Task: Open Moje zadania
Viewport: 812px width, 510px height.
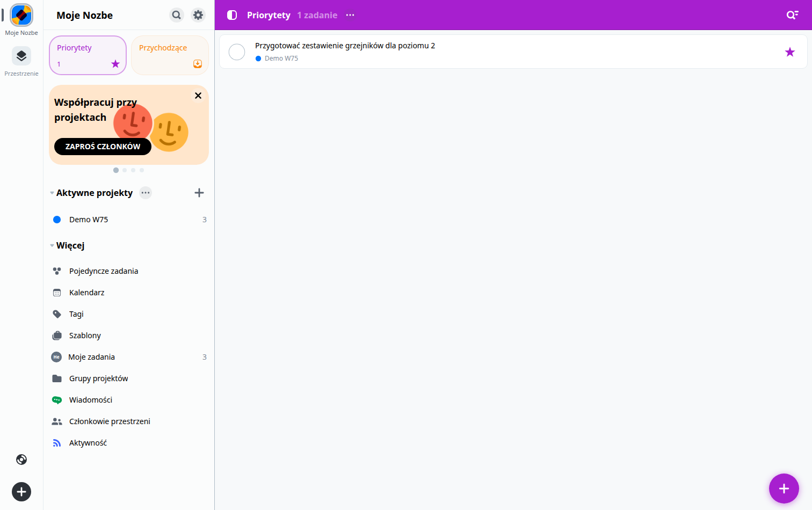Action: 129,357
